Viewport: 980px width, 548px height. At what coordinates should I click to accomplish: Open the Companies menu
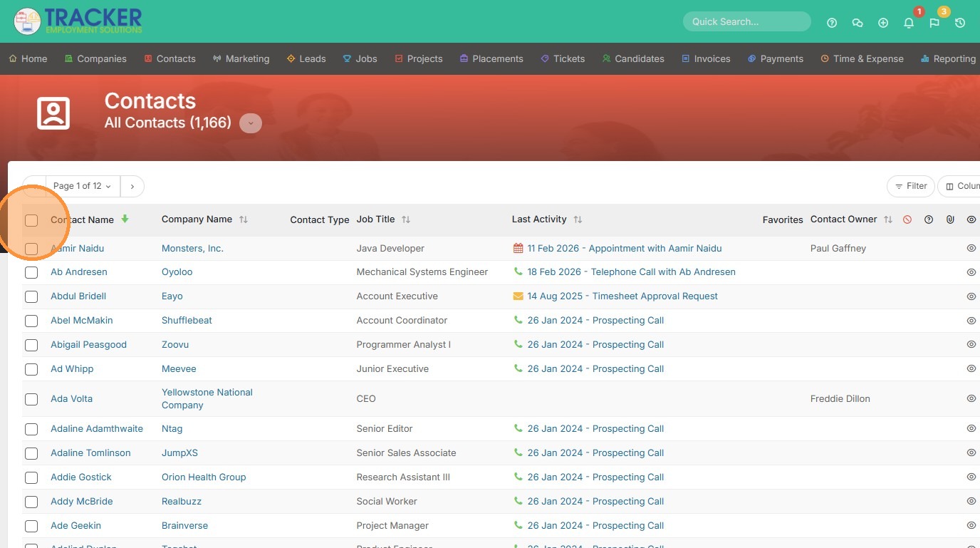(x=95, y=58)
